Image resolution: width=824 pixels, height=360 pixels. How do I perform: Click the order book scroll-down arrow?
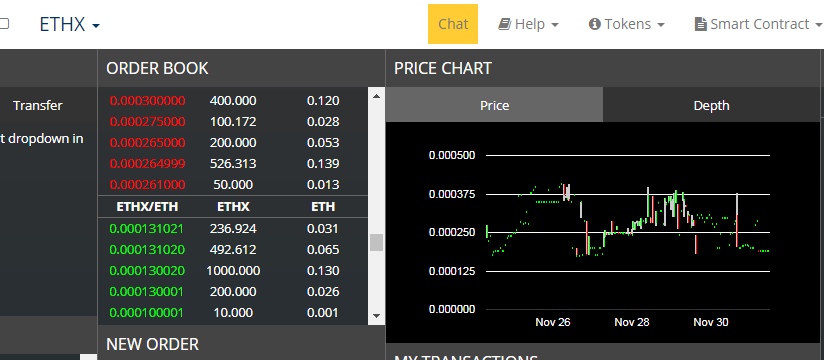tap(376, 316)
